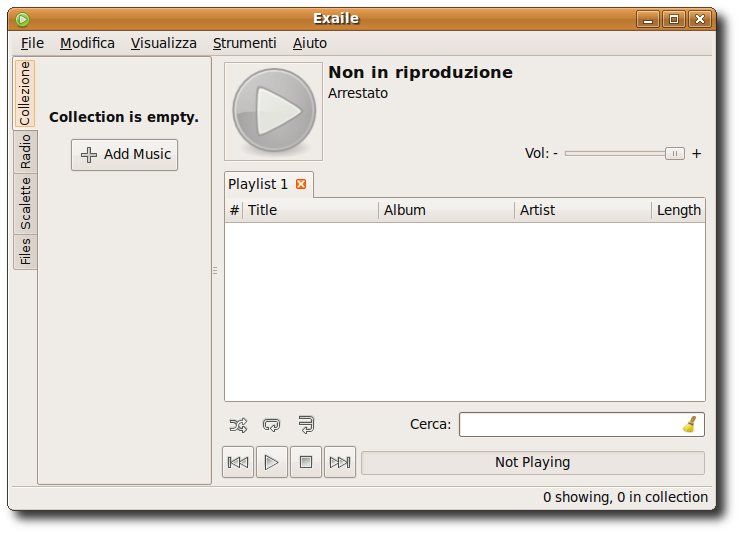Maximize the Exaile window

pos(674,19)
